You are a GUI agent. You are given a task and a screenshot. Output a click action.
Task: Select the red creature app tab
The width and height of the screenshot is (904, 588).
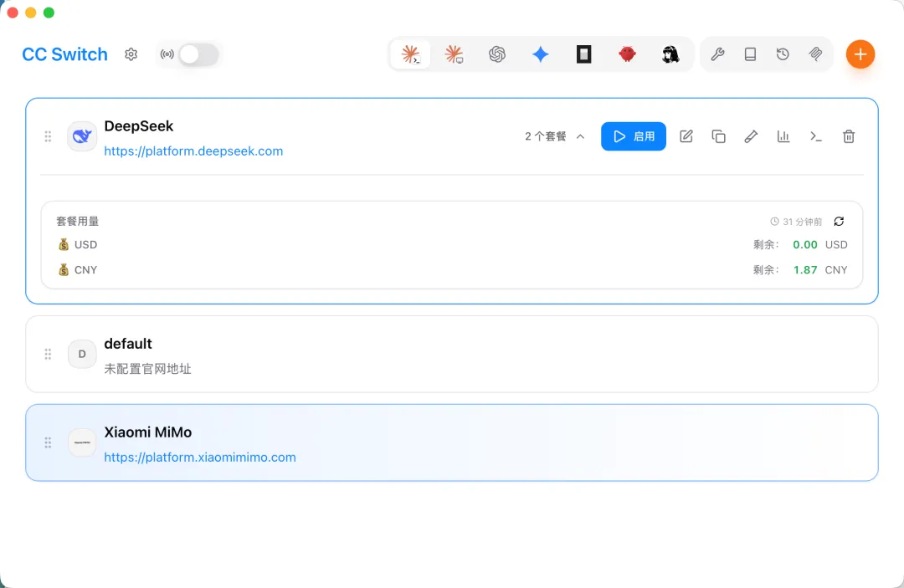click(x=627, y=54)
